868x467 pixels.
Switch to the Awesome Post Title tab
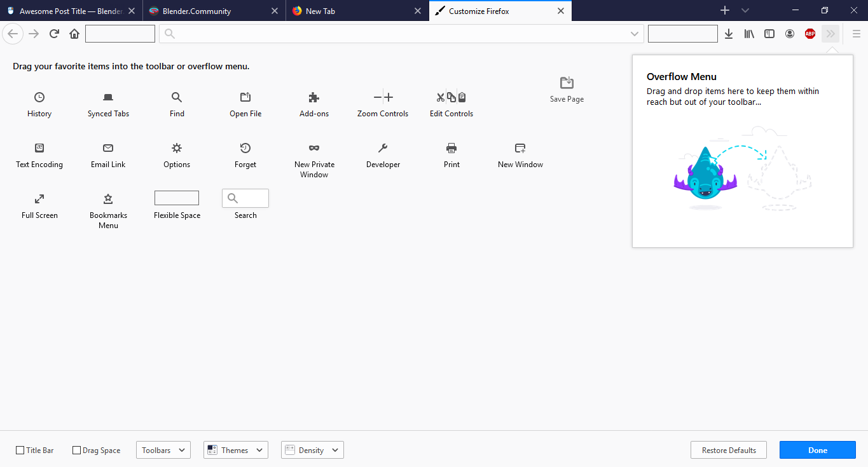[71, 11]
